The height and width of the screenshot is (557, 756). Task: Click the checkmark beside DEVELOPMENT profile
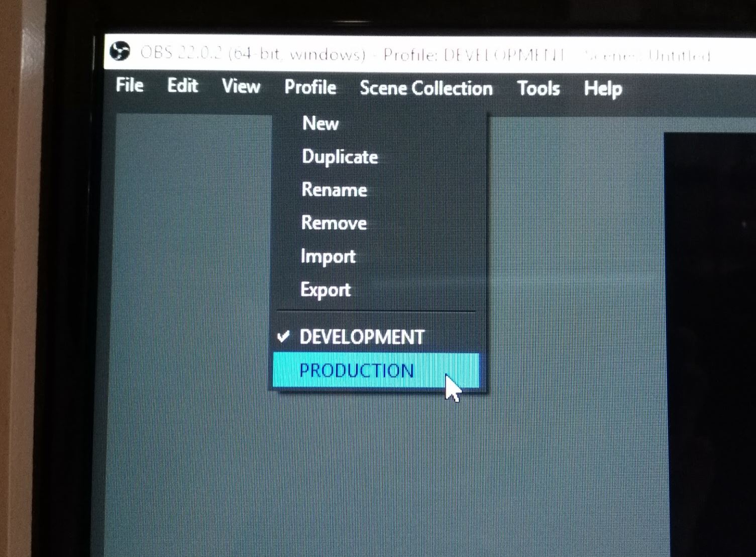[x=283, y=336]
